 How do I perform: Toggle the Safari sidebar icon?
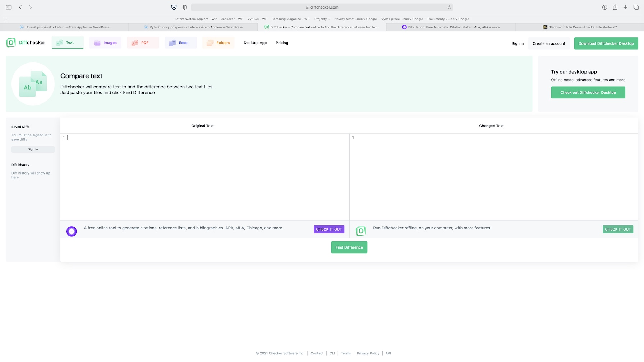[x=9, y=7]
